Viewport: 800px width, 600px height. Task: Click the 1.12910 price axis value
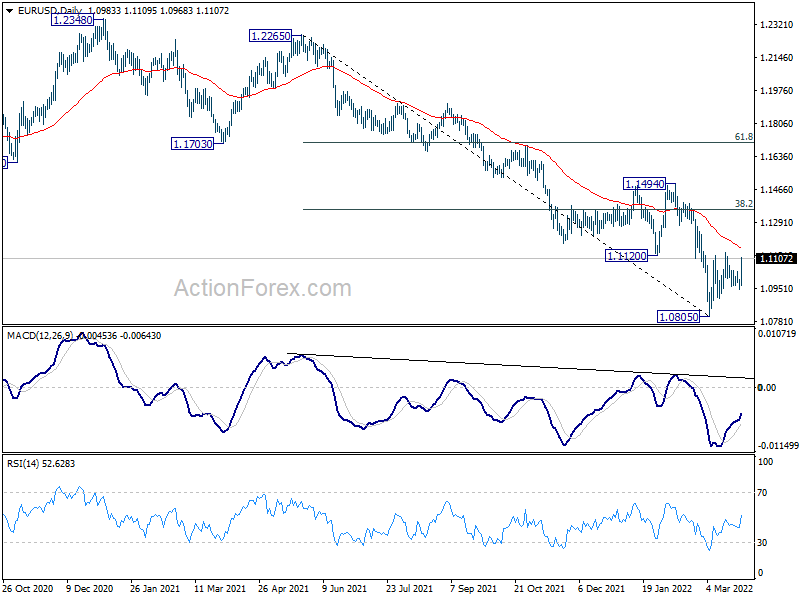coord(777,223)
